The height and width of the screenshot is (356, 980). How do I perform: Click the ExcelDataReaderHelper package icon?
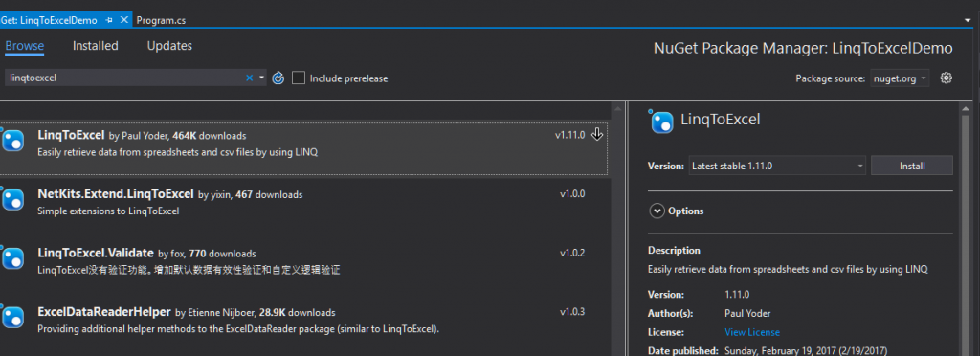pyautogui.click(x=12, y=317)
